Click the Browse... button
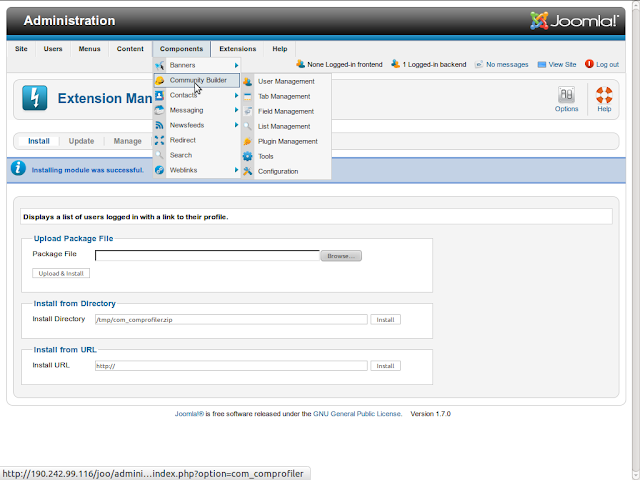The width and height of the screenshot is (640, 480). pos(341,256)
